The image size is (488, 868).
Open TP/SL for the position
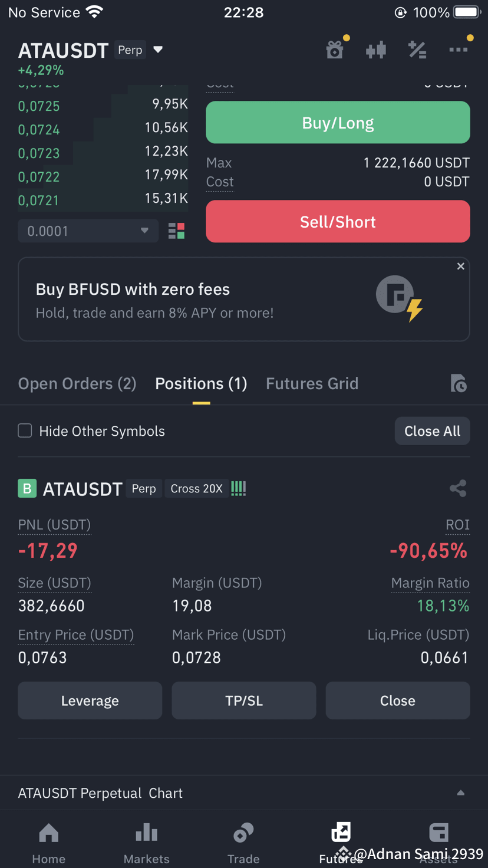point(244,701)
